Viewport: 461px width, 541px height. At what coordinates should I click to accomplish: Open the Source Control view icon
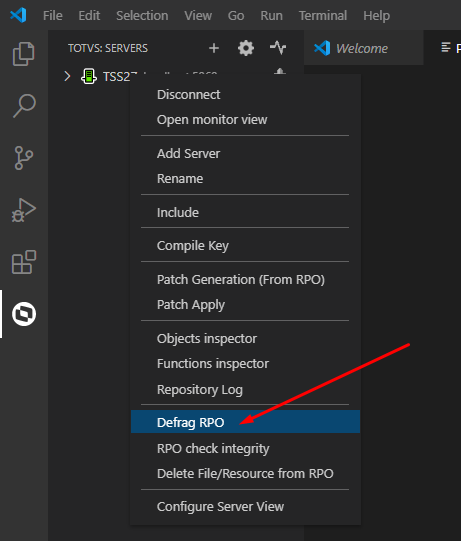[24, 158]
